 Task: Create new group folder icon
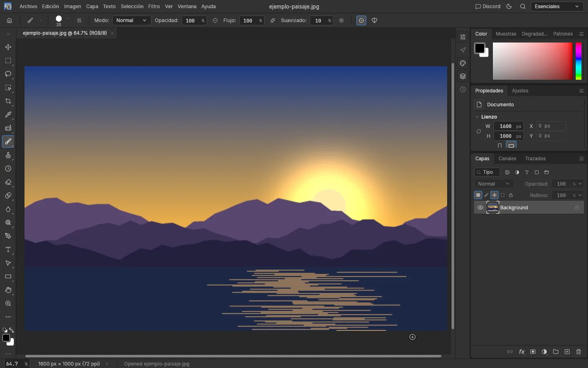556,352
